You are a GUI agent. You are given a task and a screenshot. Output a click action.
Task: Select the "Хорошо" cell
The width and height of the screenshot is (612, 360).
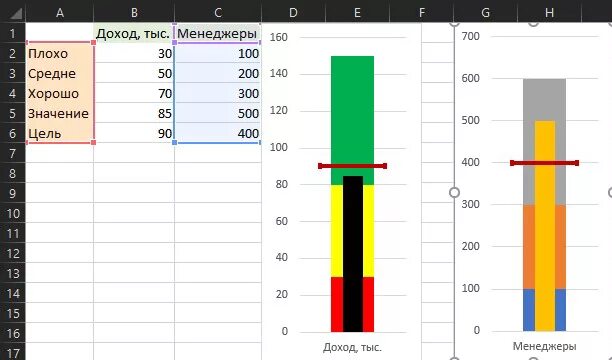point(59,93)
